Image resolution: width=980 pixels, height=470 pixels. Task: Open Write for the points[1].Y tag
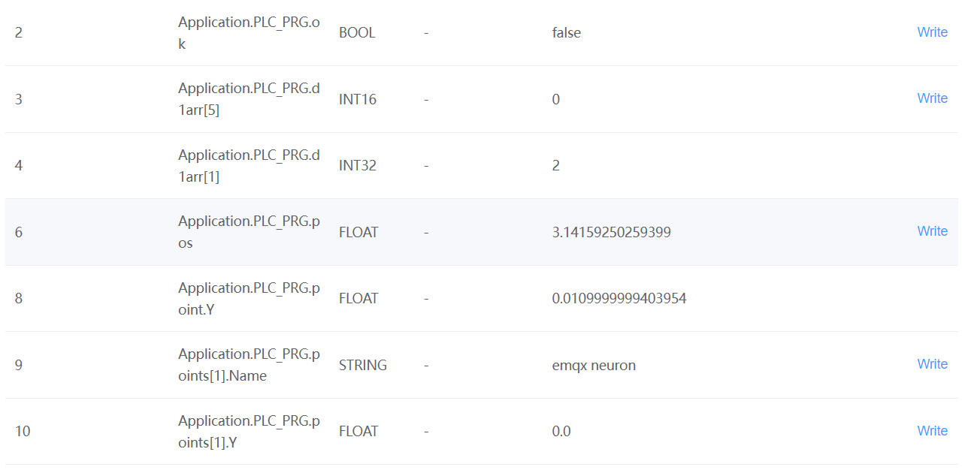(932, 431)
